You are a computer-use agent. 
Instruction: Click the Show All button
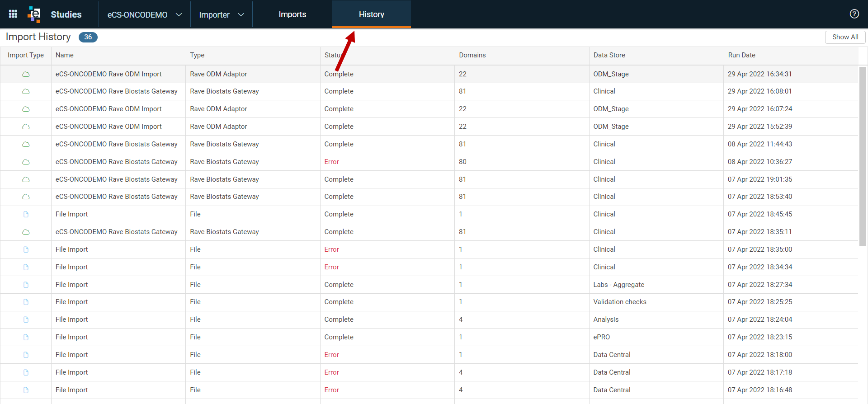tap(845, 37)
